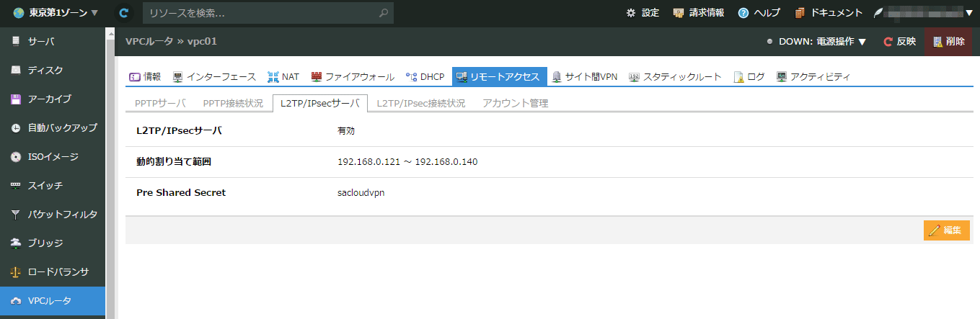This screenshot has width=980, height=319.
Task: Click the 削除 delete button
Action: pyautogui.click(x=948, y=42)
